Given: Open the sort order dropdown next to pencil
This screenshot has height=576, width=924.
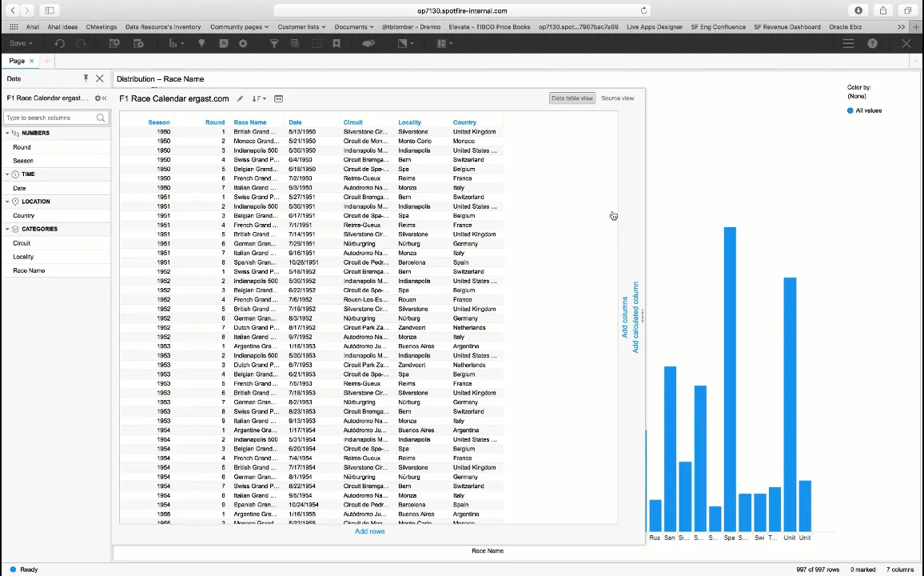Looking at the screenshot, I should 259,99.
